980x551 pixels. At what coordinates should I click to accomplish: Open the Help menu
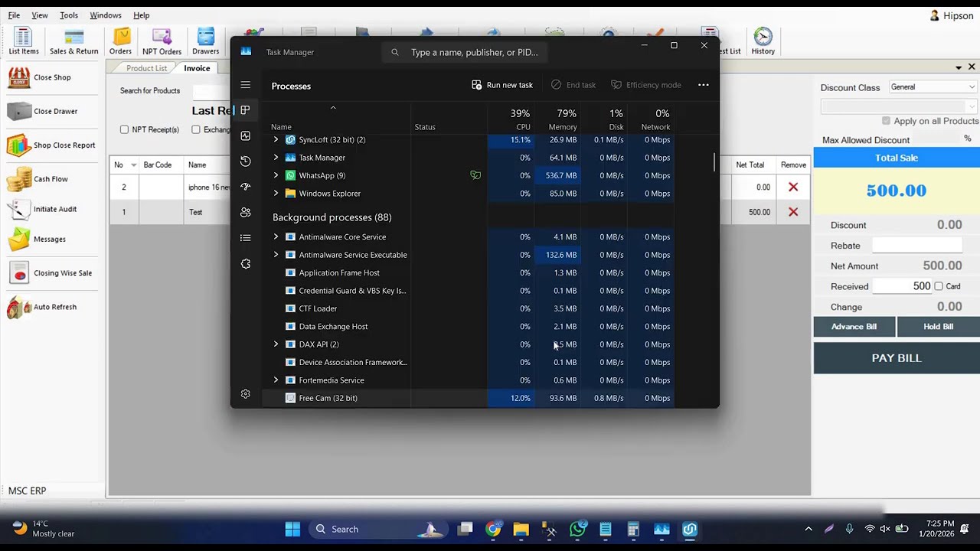(142, 15)
